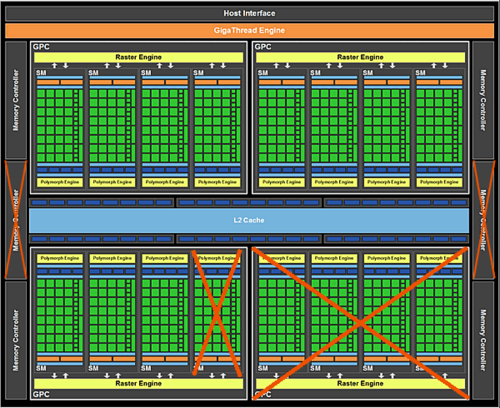
Task: Select the crossed-out right Memory Controller
Action: (483, 220)
